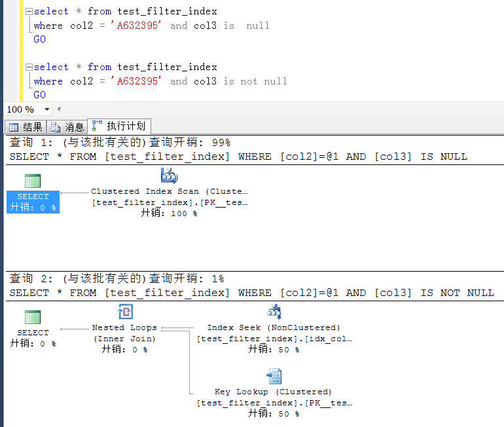Click the 查询 2 SELECT statement text
504x427 pixels.
click(x=251, y=293)
